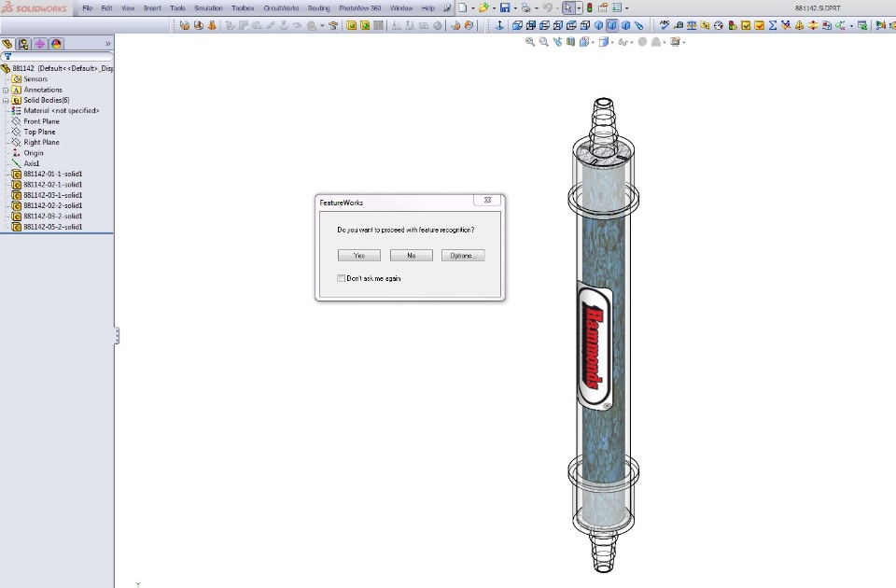Click the Spell Check ABC icon
Image resolution: width=896 pixels, height=588 pixels.
click(664, 25)
